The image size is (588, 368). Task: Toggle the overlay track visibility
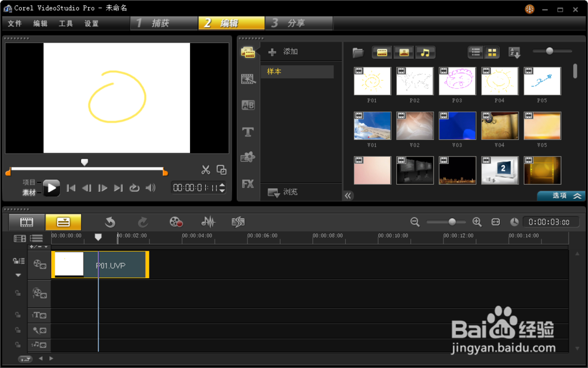(x=39, y=293)
